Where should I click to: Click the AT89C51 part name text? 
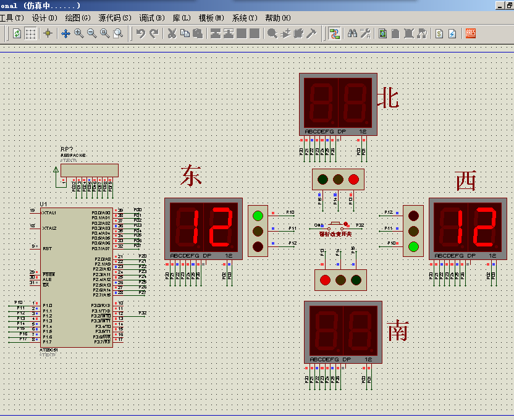49,350
